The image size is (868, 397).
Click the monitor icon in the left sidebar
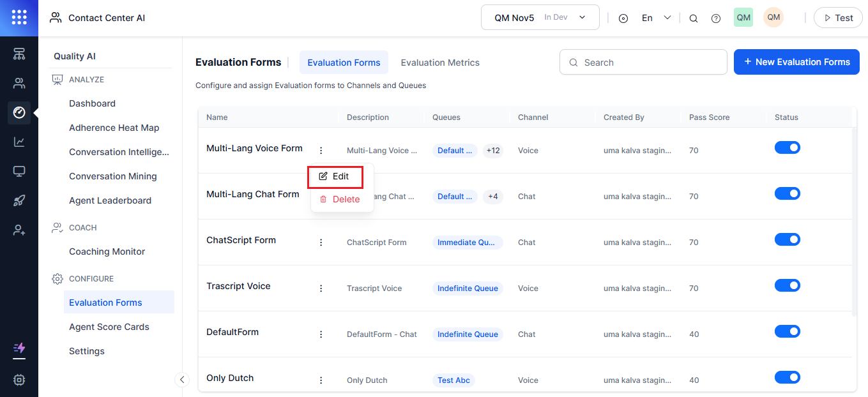pos(19,171)
